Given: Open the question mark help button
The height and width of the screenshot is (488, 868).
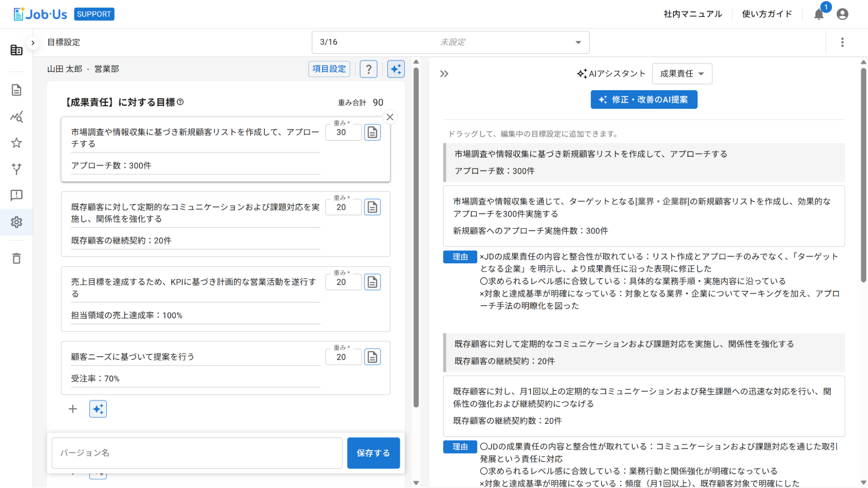Looking at the screenshot, I should tap(368, 69).
